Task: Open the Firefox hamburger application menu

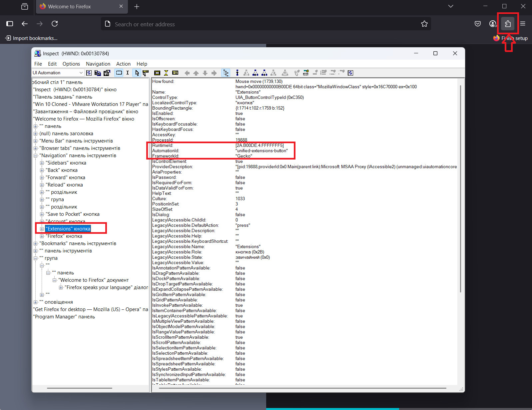Action: coord(523,24)
